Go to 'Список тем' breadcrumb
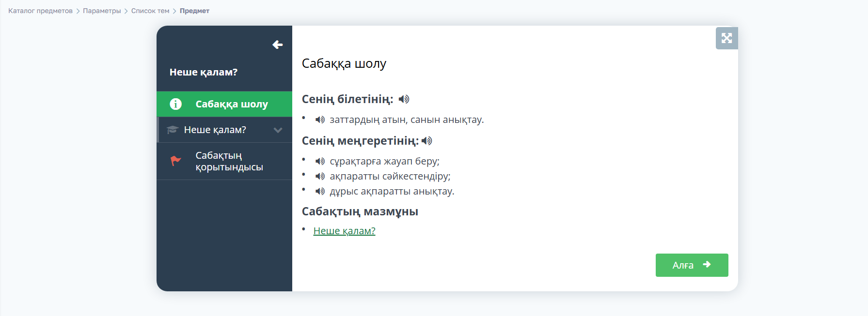 click(150, 11)
